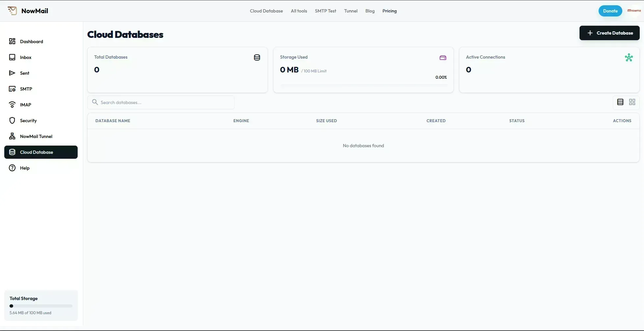Click the Search databases input field
Viewport: 644px width, 331px height.
pos(165,102)
